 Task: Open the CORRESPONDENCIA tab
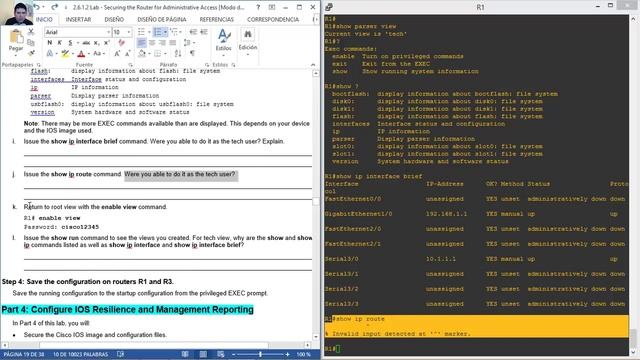coord(273,20)
